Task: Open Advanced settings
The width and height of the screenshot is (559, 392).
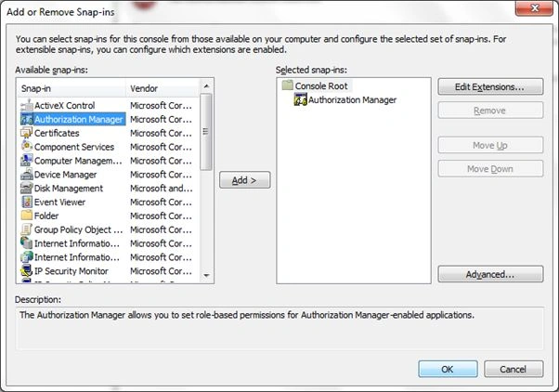Action: point(490,274)
